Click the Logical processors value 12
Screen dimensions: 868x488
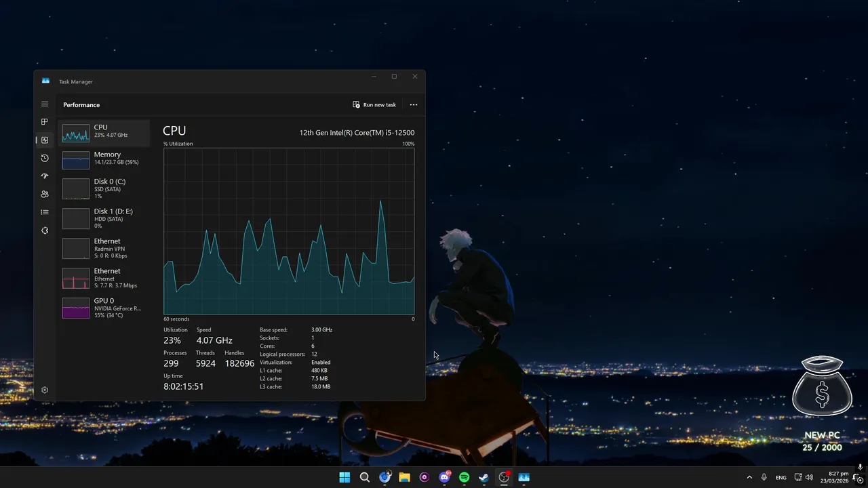(314, 354)
